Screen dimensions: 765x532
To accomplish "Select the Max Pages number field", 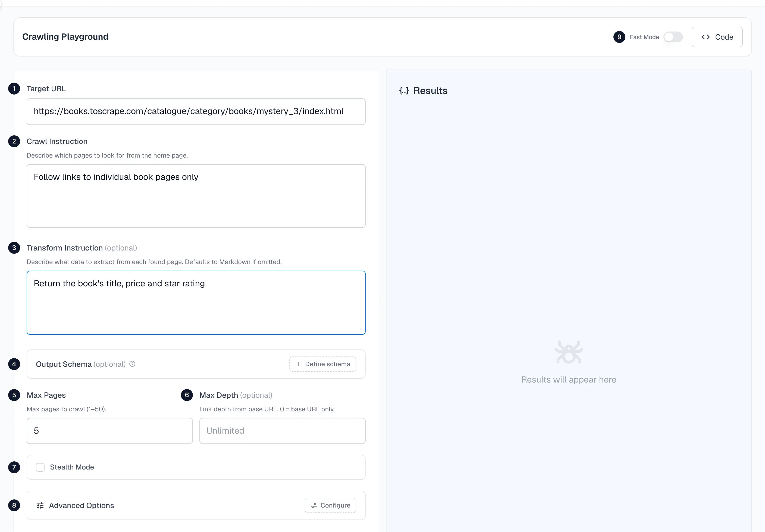I will click(x=110, y=431).
